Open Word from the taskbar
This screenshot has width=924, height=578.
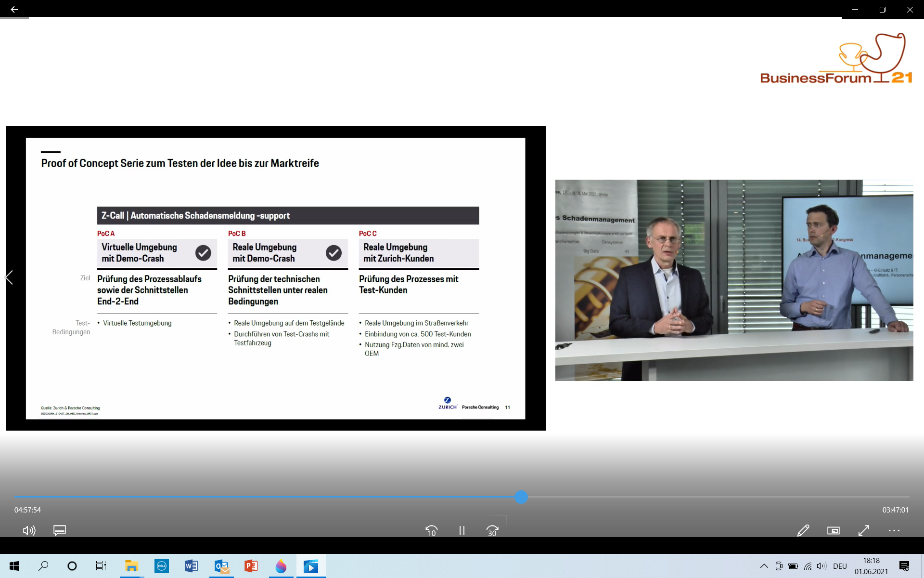[191, 566]
